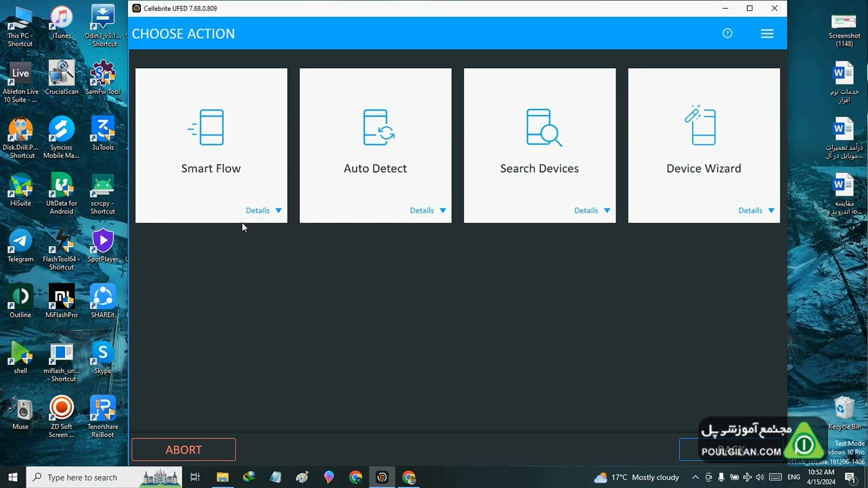868x488 pixels.
Task: Select the Auto Detect phone icon
Action: [x=379, y=127]
